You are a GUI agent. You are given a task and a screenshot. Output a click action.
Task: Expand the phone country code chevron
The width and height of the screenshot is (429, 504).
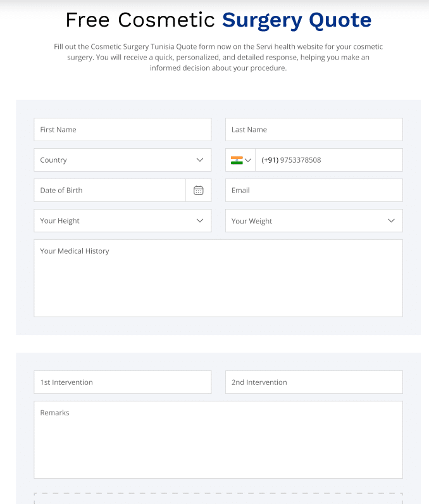[x=248, y=160]
